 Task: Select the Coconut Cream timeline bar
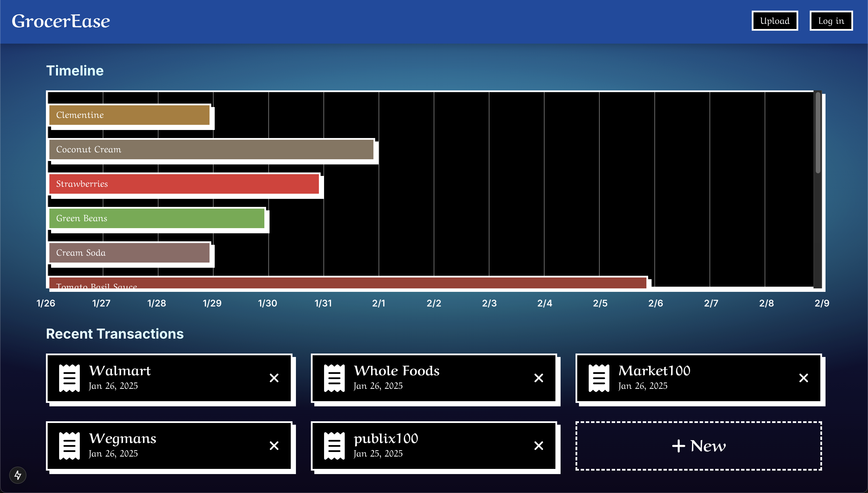coord(211,149)
